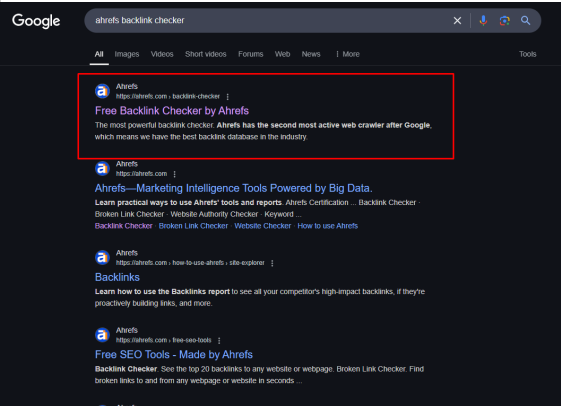This screenshot has height=406, width=561.
Task: Open Ahrefs—Marketing Intelligence Tools result
Action: (234, 188)
